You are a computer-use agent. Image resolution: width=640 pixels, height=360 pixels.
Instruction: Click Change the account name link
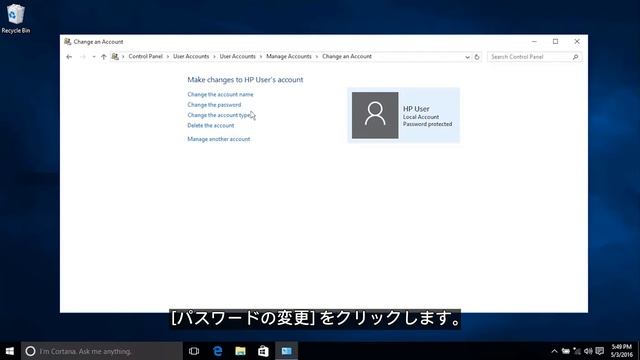[x=220, y=94]
